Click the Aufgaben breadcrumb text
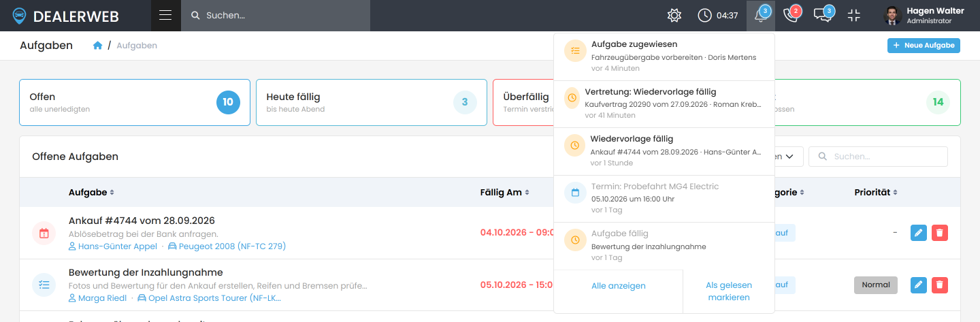Screen dimensions: 980x322 (x=137, y=46)
